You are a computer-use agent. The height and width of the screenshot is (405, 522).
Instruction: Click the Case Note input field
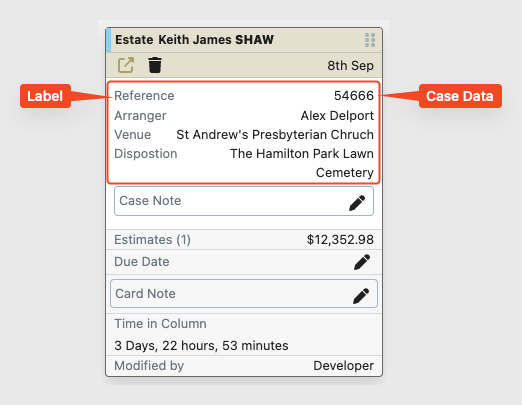pyautogui.click(x=244, y=201)
